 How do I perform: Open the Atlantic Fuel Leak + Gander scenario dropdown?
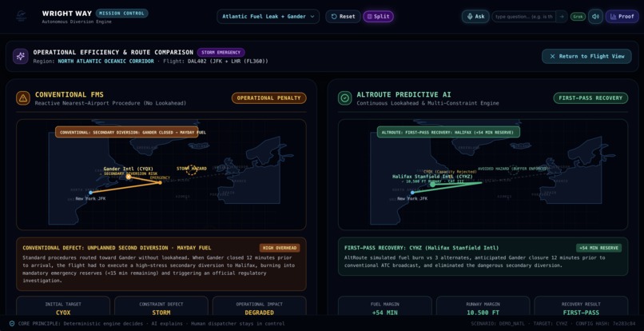tap(268, 17)
